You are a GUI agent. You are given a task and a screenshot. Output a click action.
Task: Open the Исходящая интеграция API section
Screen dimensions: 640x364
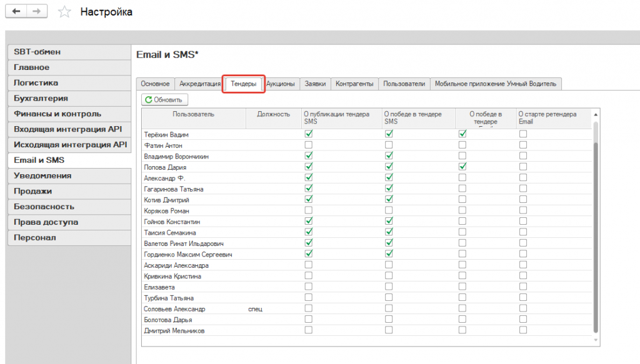69,145
